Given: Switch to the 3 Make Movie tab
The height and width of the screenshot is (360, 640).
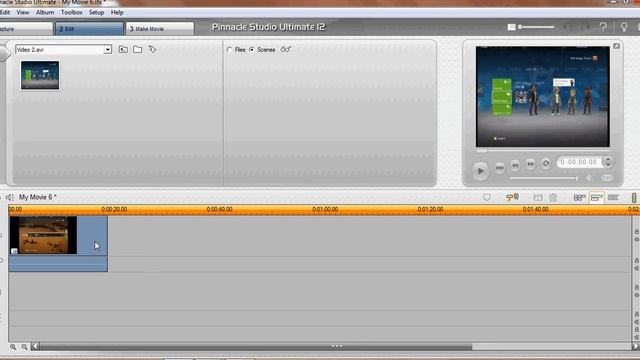Looking at the screenshot, I should [160, 29].
